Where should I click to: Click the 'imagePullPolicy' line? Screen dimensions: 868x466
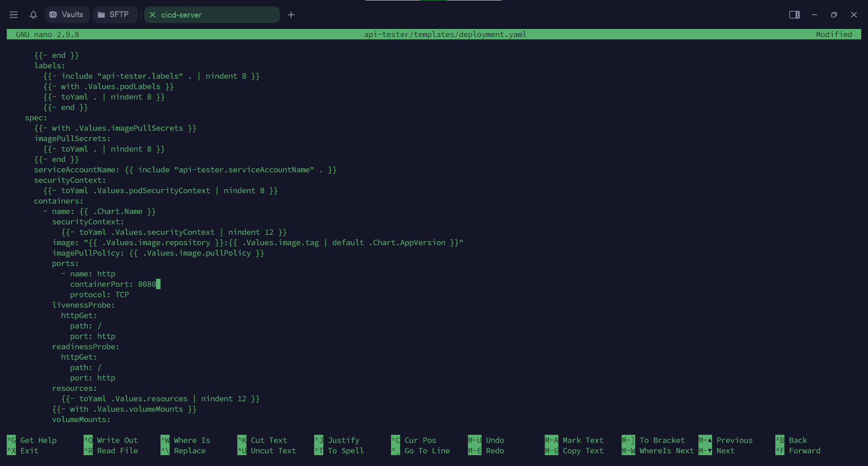click(x=158, y=253)
